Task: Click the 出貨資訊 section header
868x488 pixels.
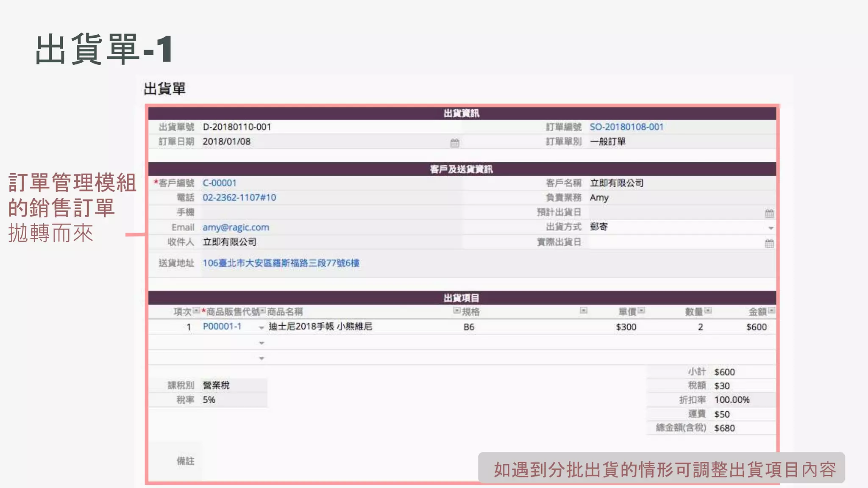Action: coord(462,113)
